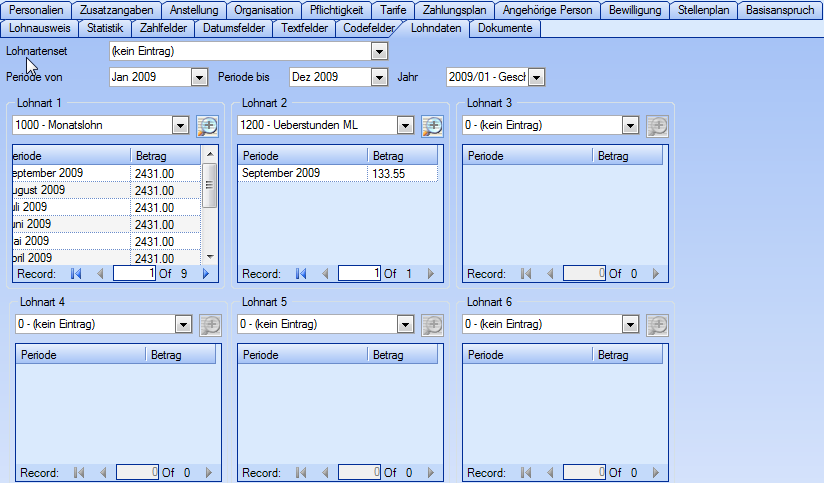The height and width of the screenshot is (483, 824).
Task: Click the disabled magnifier icon of Lohnart 6
Action: [657, 325]
